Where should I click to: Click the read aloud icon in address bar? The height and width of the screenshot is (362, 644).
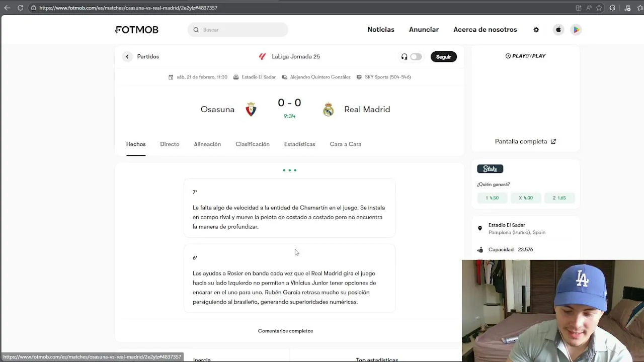589,8
